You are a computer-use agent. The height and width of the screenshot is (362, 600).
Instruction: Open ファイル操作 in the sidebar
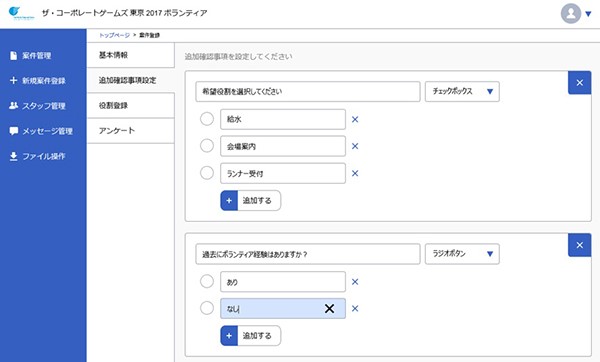[44, 156]
